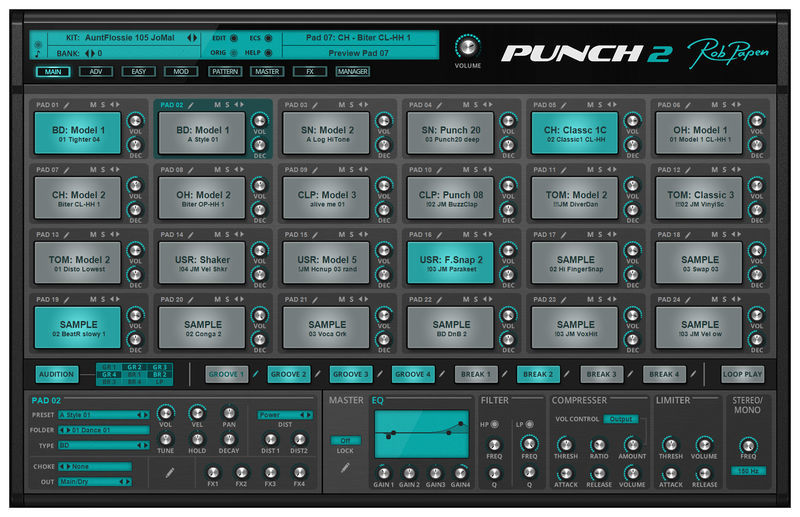Trigger the USR: F.Snap 2 pad

coord(451,263)
